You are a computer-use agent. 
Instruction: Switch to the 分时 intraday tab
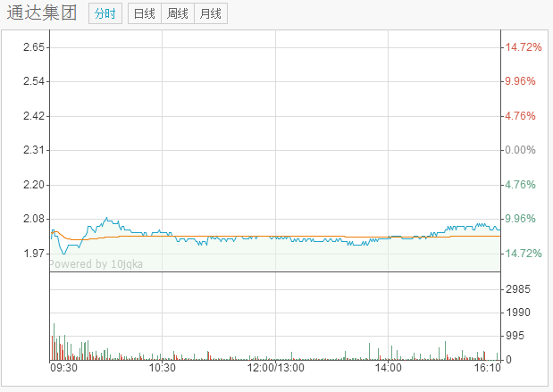105,13
